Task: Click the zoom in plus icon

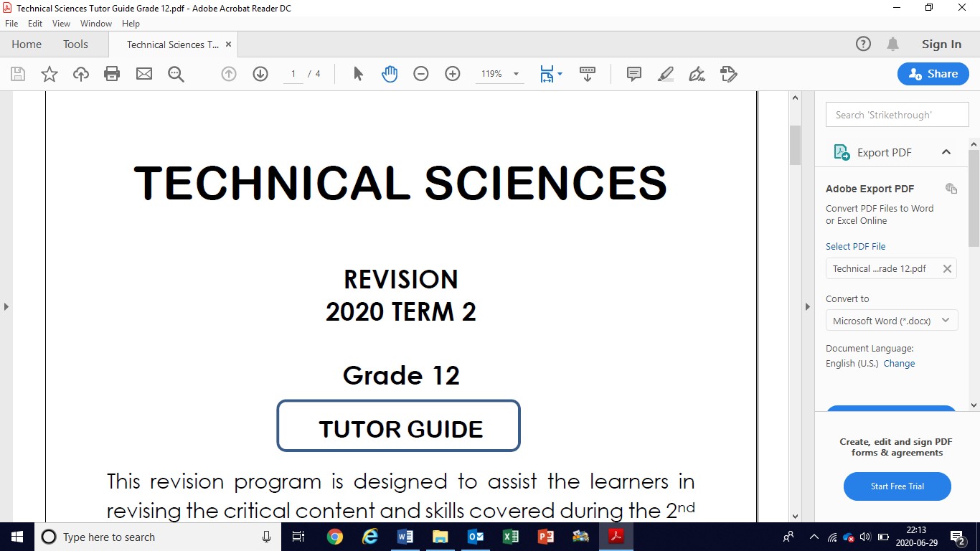Action: coord(453,74)
